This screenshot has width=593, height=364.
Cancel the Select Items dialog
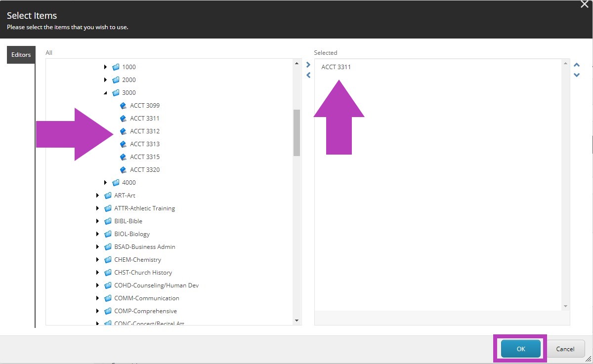pos(565,349)
